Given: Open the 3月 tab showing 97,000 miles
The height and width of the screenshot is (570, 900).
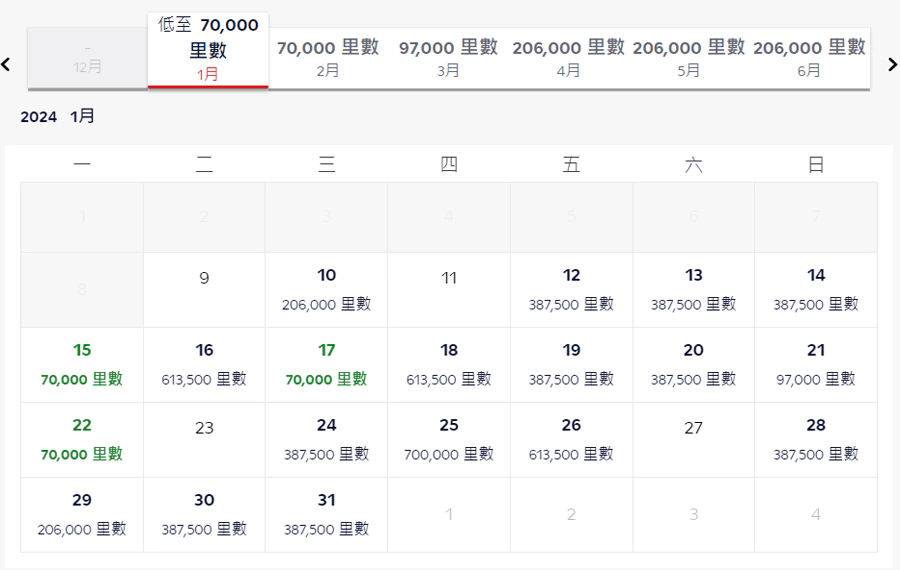Looking at the screenshot, I should 448,58.
